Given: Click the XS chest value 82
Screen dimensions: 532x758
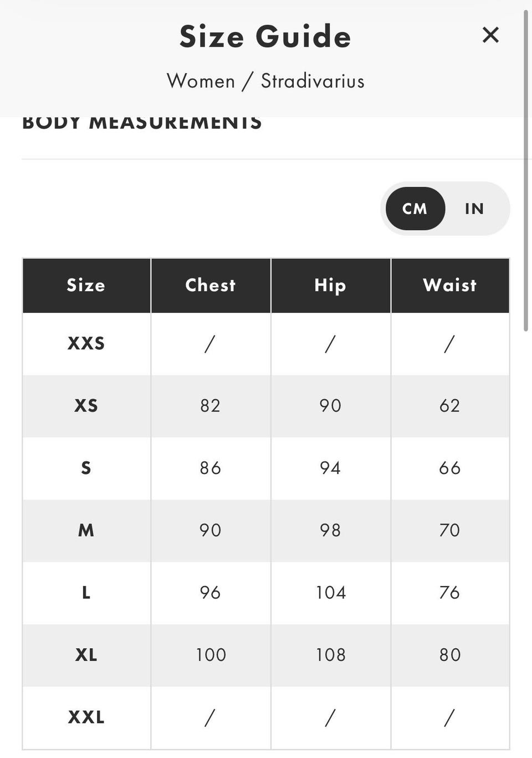Looking at the screenshot, I should (211, 406).
